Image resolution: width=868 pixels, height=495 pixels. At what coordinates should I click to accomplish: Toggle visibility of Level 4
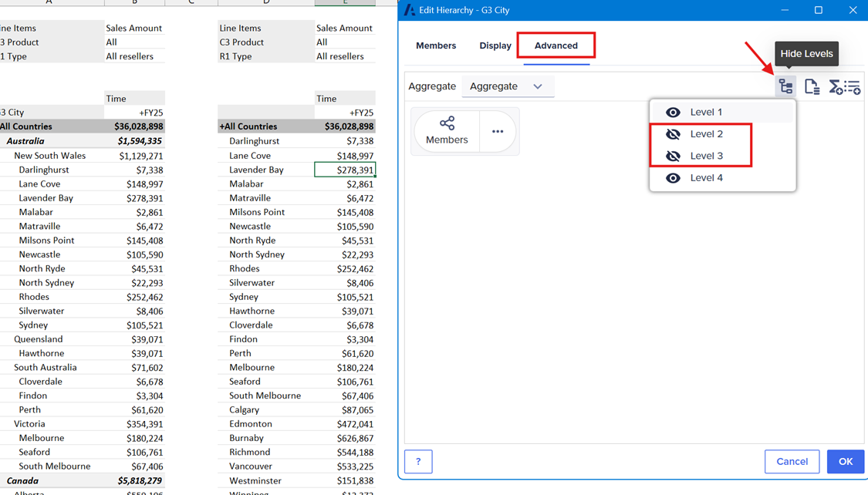tap(673, 178)
